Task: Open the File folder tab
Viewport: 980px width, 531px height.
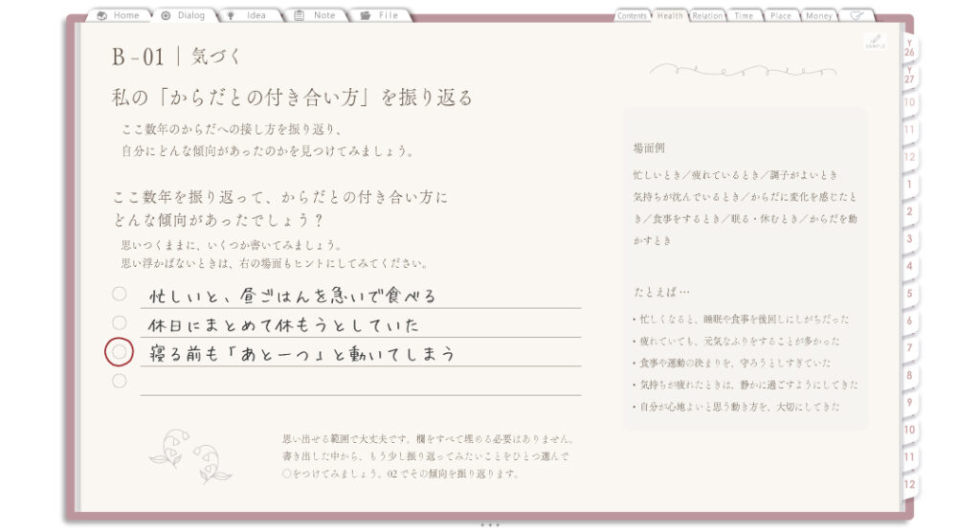Action: pyautogui.click(x=381, y=15)
